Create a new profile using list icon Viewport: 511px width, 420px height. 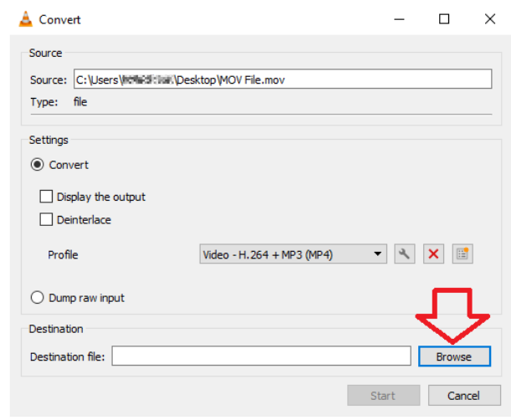(462, 254)
